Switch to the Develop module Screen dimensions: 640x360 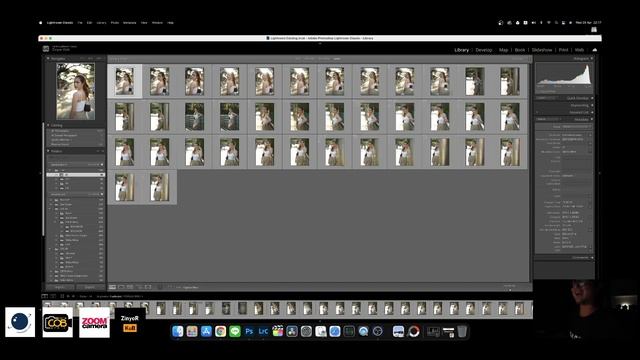[x=484, y=50]
